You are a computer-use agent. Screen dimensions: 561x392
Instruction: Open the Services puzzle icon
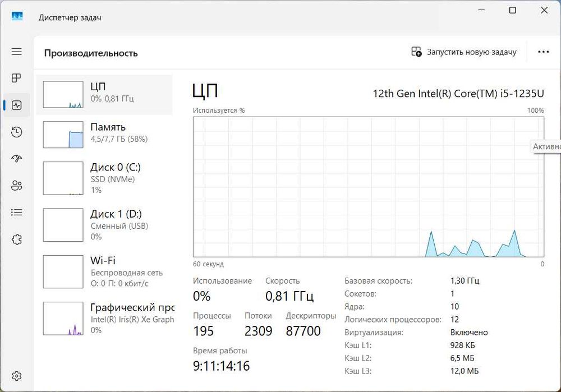[17, 240]
